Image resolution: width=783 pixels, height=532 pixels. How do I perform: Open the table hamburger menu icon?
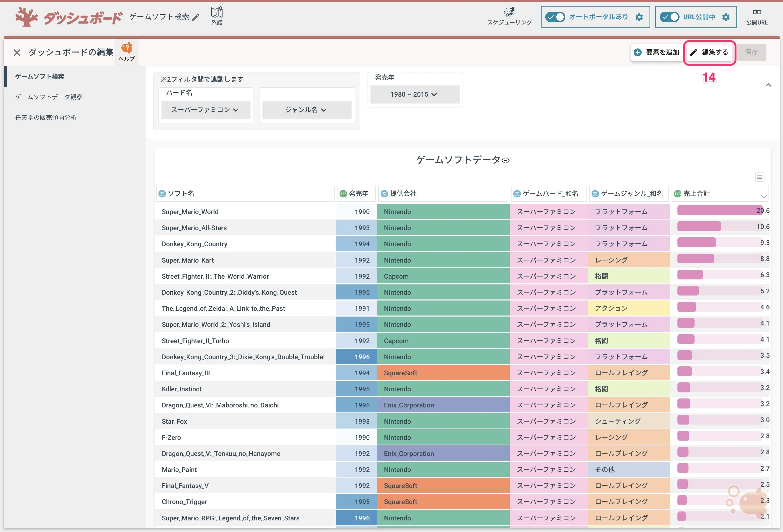coord(759,177)
